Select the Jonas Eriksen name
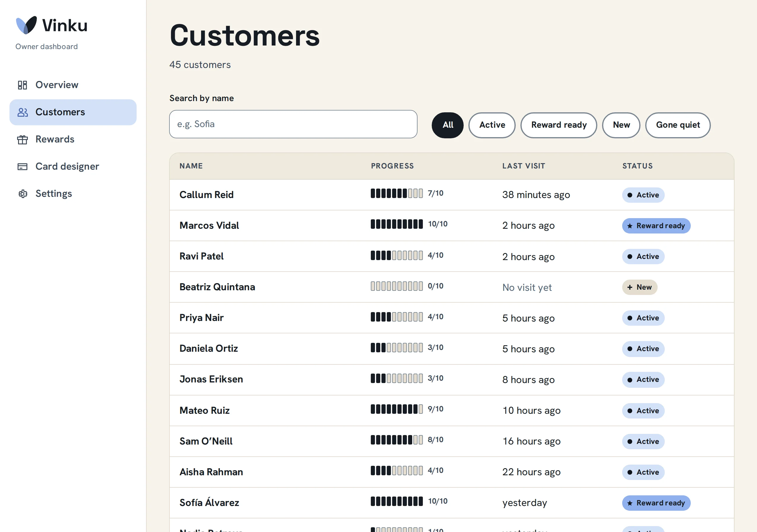757x532 pixels. pos(211,379)
